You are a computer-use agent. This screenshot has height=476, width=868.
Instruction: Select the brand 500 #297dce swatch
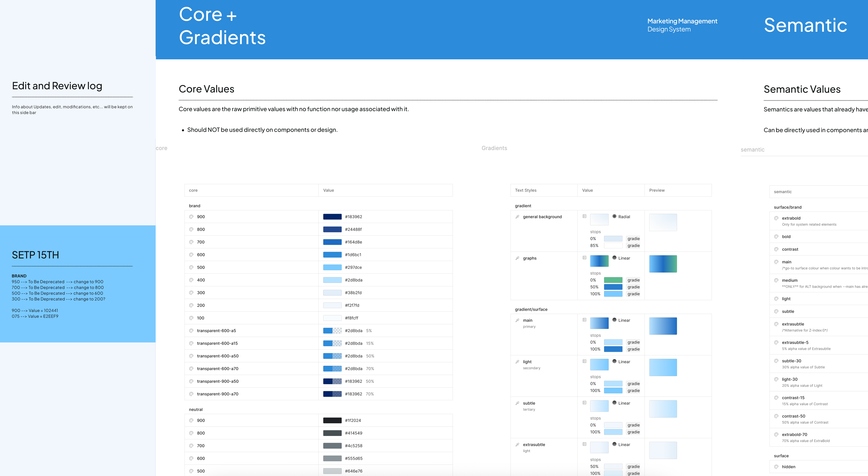click(x=332, y=267)
